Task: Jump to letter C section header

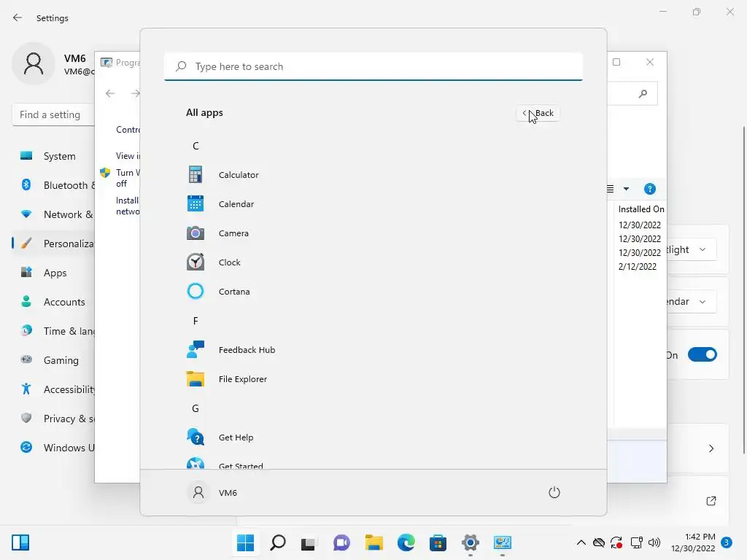Action: [x=196, y=146]
